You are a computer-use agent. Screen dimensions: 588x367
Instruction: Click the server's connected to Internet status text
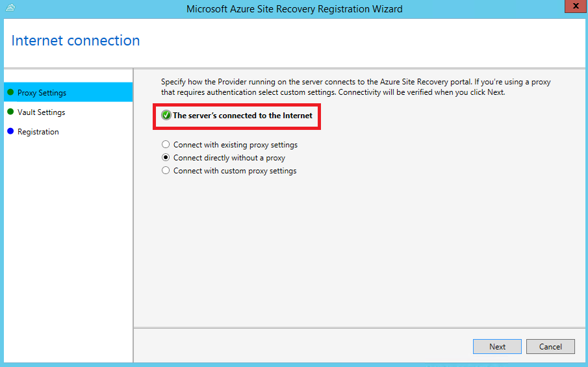click(x=242, y=116)
